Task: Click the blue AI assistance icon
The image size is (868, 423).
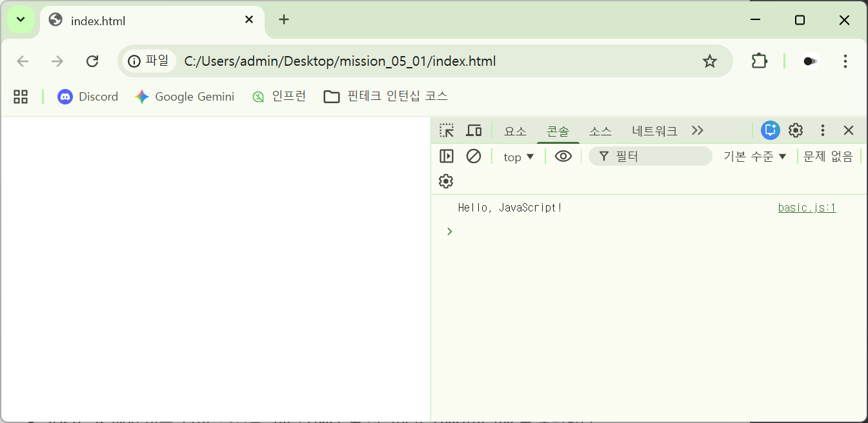Action: pos(770,130)
